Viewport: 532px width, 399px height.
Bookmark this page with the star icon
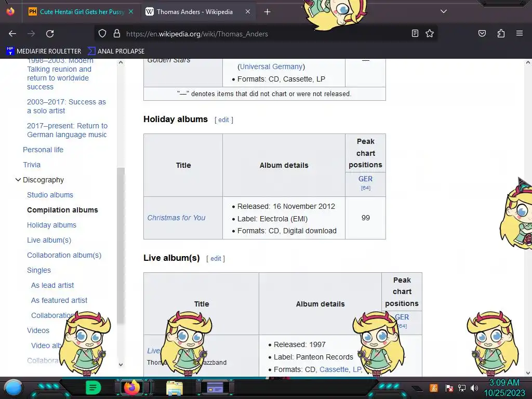point(430,33)
